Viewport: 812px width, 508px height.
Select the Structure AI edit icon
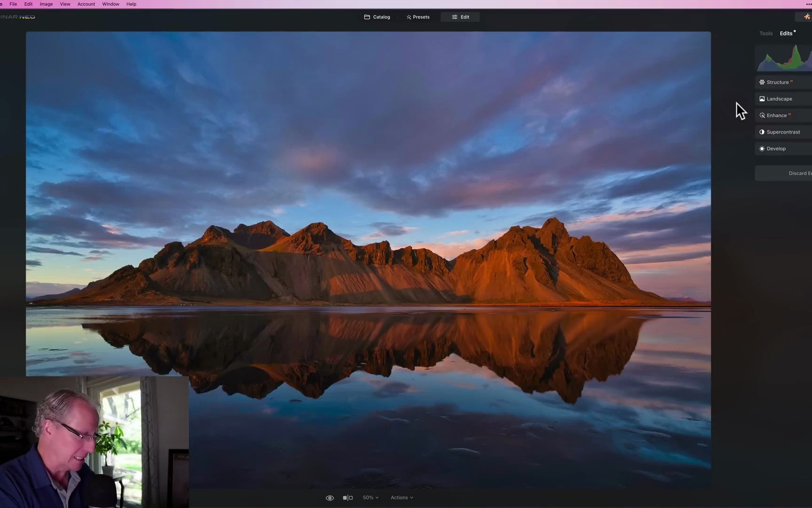coord(762,82)
